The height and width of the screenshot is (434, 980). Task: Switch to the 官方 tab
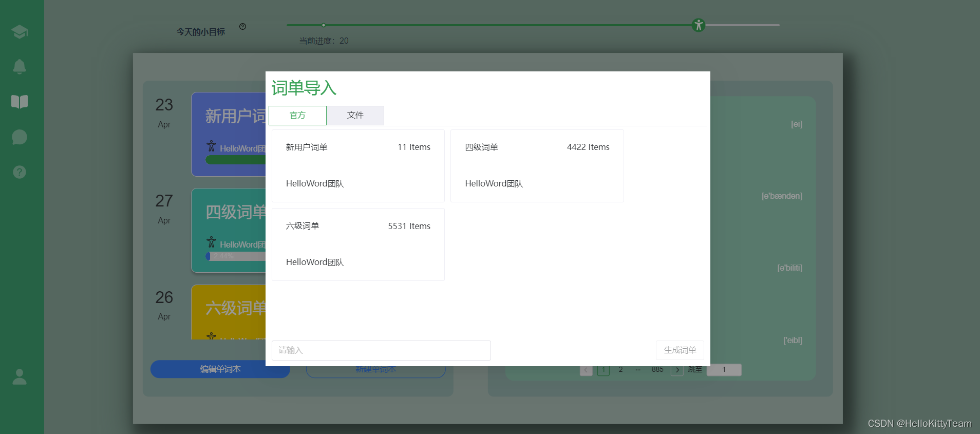tap(297, 116)
